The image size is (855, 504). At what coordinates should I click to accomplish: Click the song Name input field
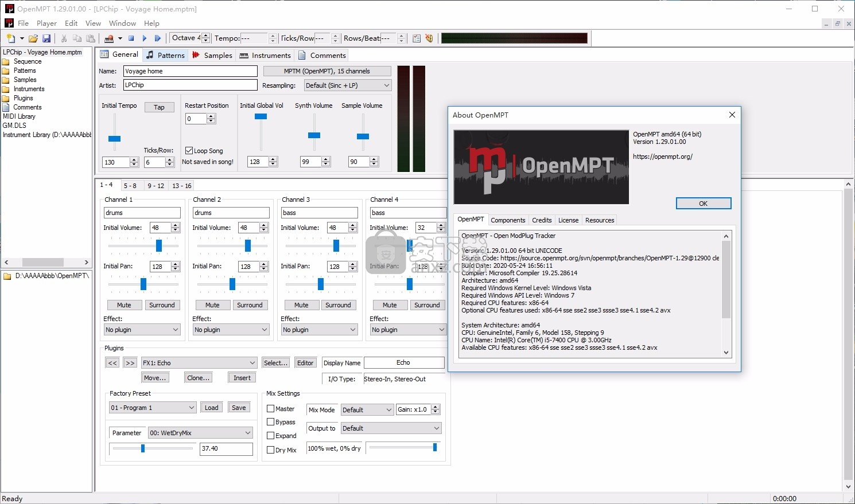191,71
